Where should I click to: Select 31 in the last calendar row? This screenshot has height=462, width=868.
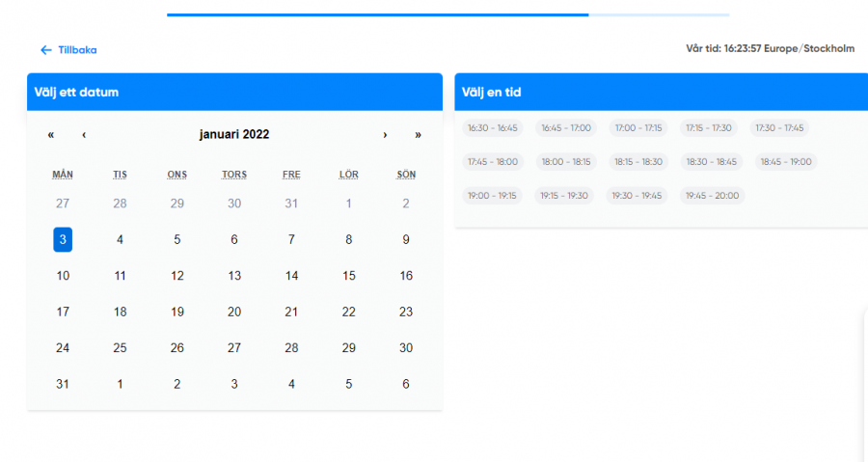(x=63, y=384)
